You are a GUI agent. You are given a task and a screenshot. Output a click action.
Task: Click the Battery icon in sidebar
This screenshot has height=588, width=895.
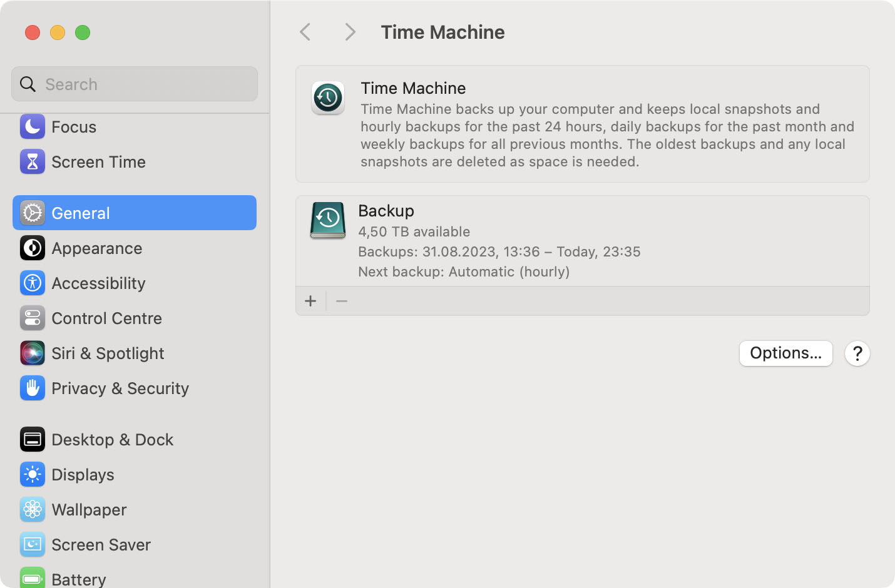(x=33, y=578)
